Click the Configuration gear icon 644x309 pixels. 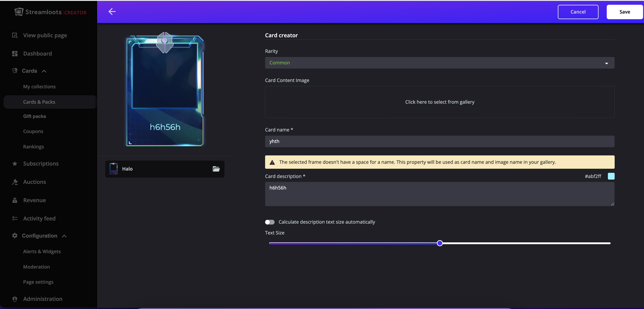tap(15, 236)
